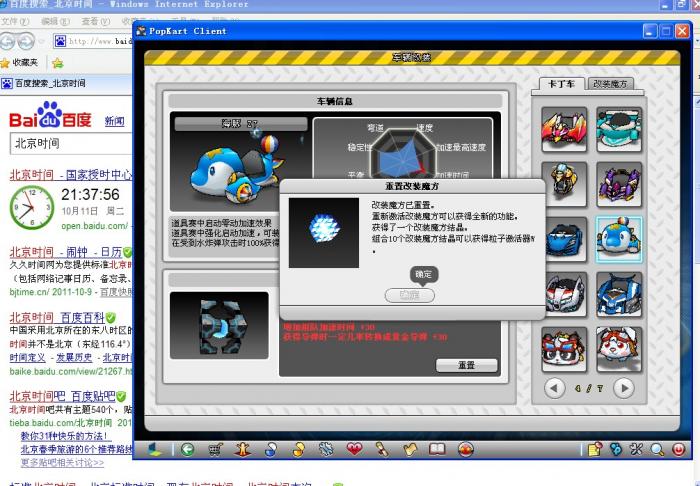Click the magnifying glass search icon
This screenshot has height=486, width=700.
click(657, 449)
